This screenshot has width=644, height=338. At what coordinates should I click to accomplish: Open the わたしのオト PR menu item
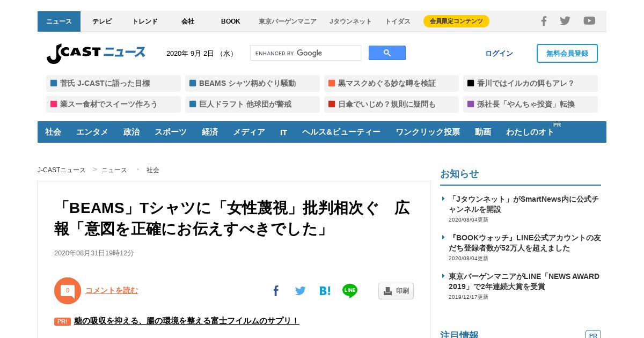point(531,132)
